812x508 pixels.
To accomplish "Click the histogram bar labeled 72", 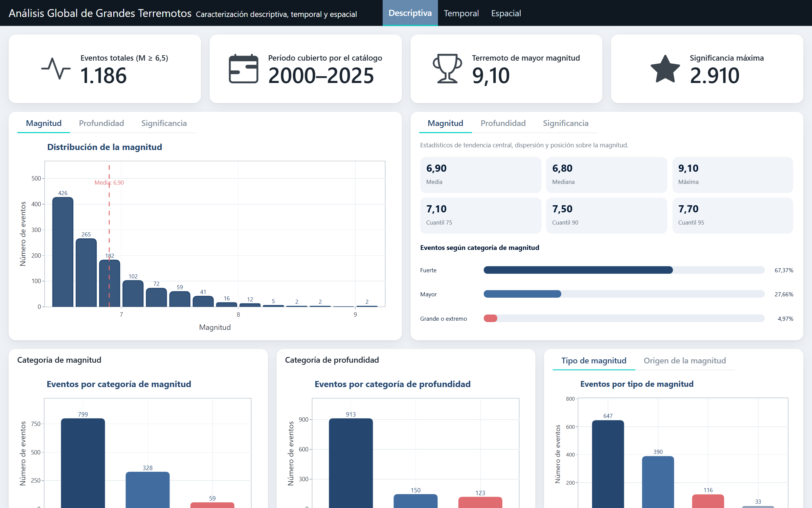I will [156, 297].
